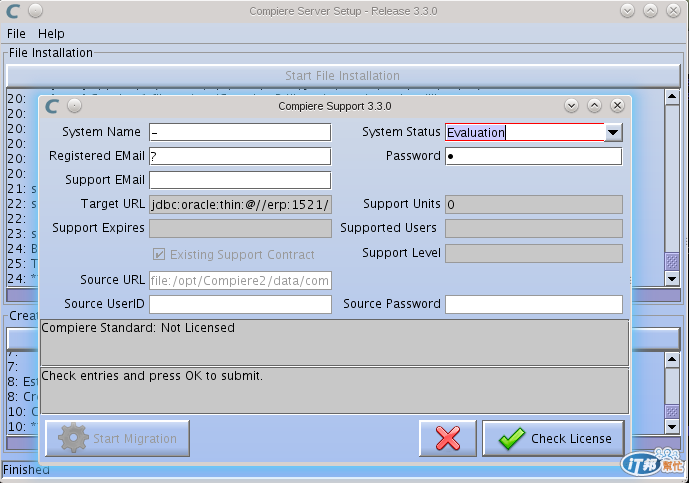Click the round pin button in Support dialog title bar
The height and width of the screenshot is (483, 689).
[74, 105]
